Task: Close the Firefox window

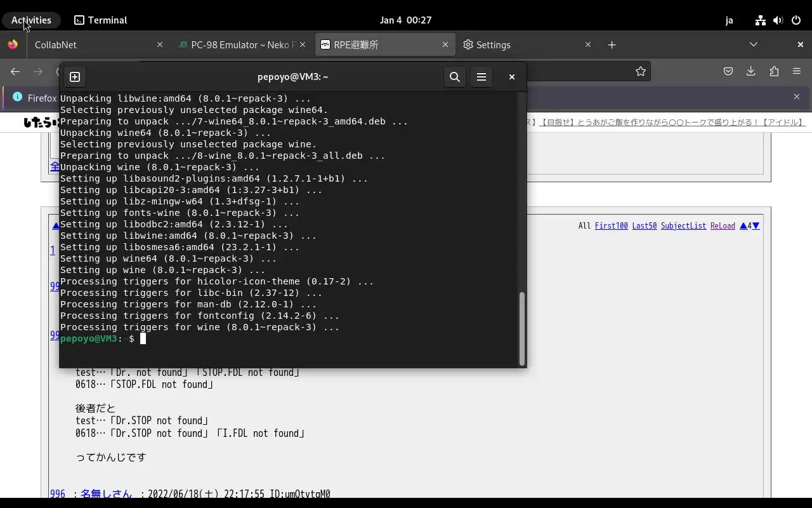Action: click(x=800, y=44)
